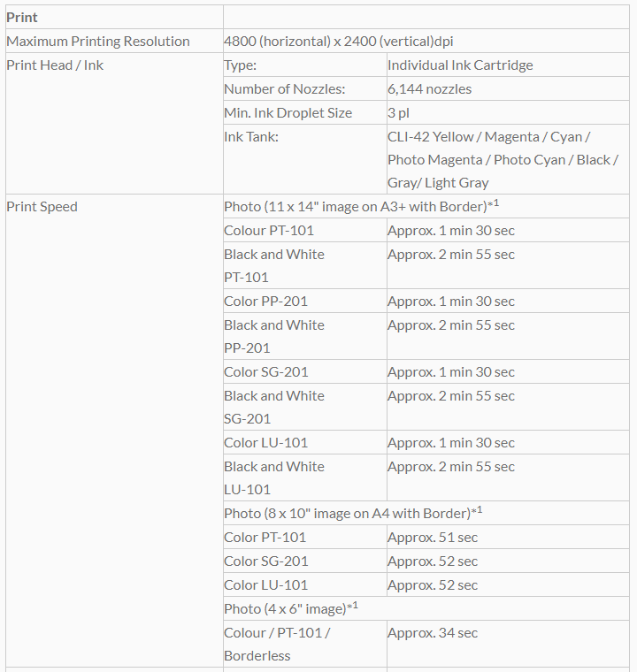Image resolution: width=637 pixels, height=672 pixels.
Task: Click the "Black and White SG-201" cell
Action: (274, 407)
